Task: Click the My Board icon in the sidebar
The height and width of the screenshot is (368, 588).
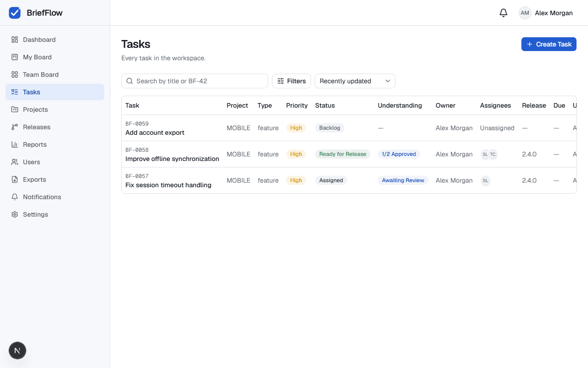Action: [x=15, y=57]
